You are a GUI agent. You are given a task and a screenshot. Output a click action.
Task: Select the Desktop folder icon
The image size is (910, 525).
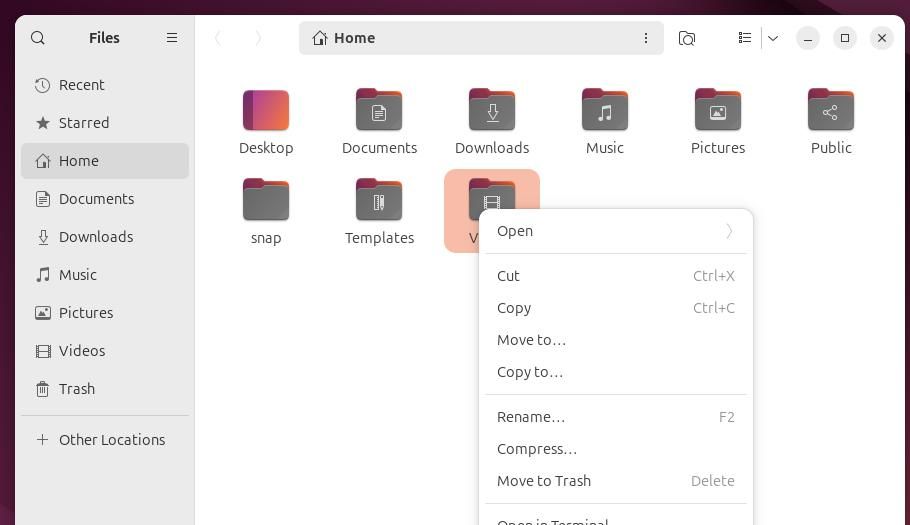pyautogui.click(x=266, y=110)
